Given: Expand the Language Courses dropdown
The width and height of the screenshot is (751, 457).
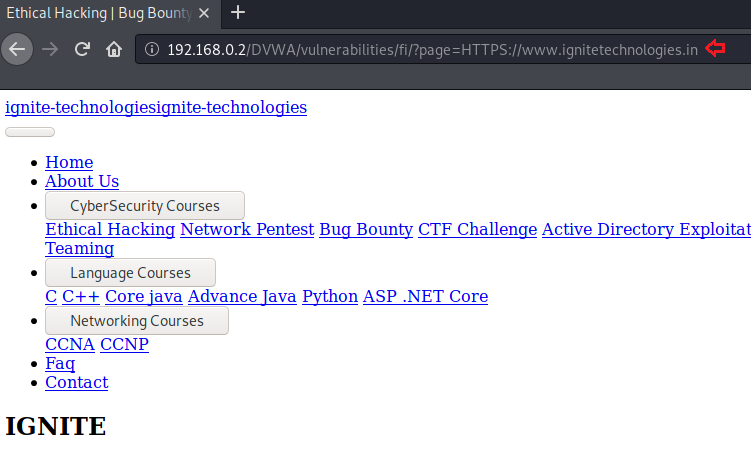Looking at the screenshot, I should [130, 273].
